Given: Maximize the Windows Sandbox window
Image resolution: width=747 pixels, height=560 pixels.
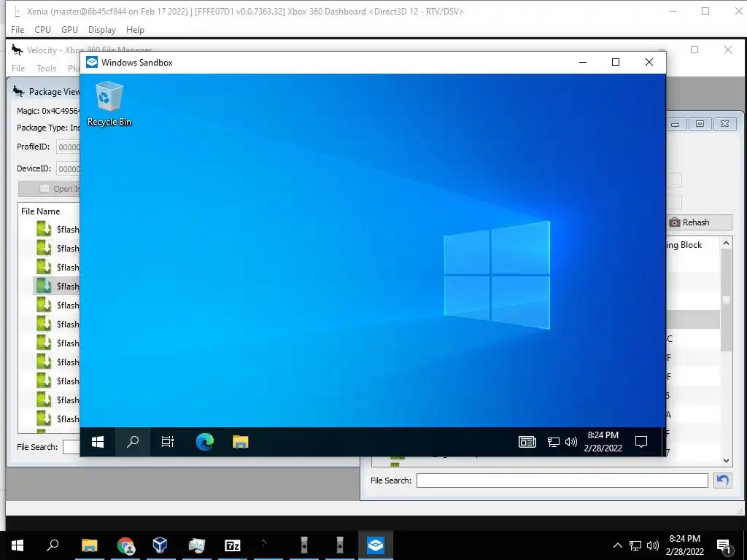Looking at the screenshot, I should pyautogui.click(x=616, y=63).
